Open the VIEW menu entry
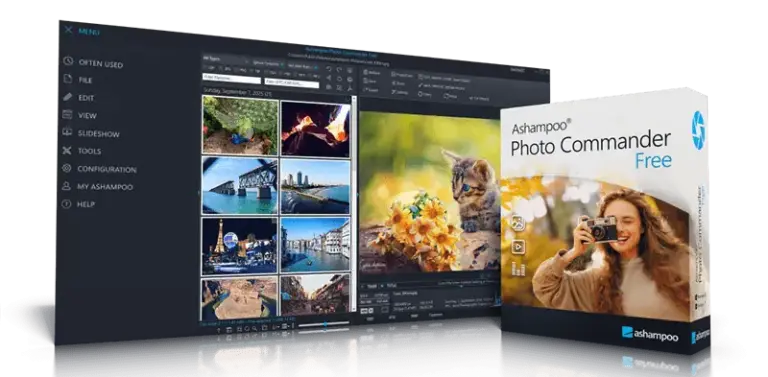 80,116
